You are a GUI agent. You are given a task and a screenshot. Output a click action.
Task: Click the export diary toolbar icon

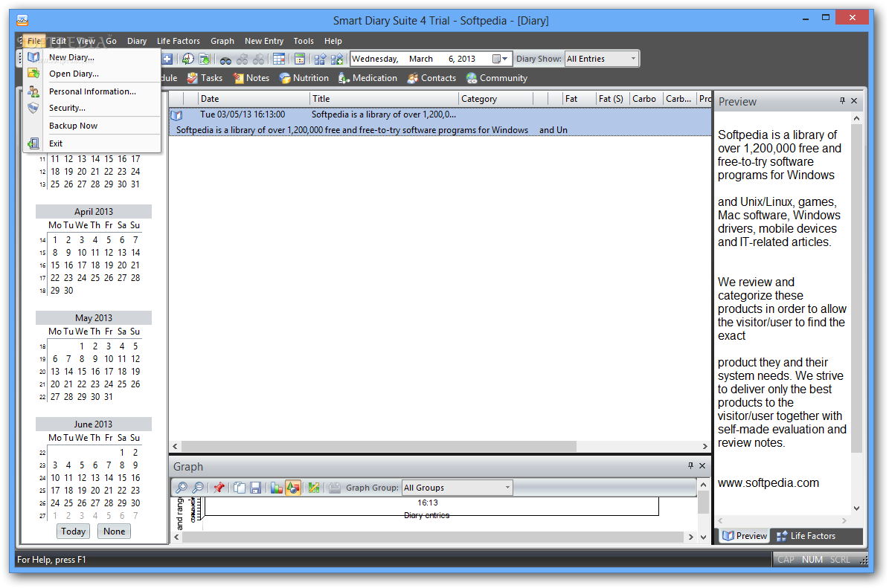204,59
